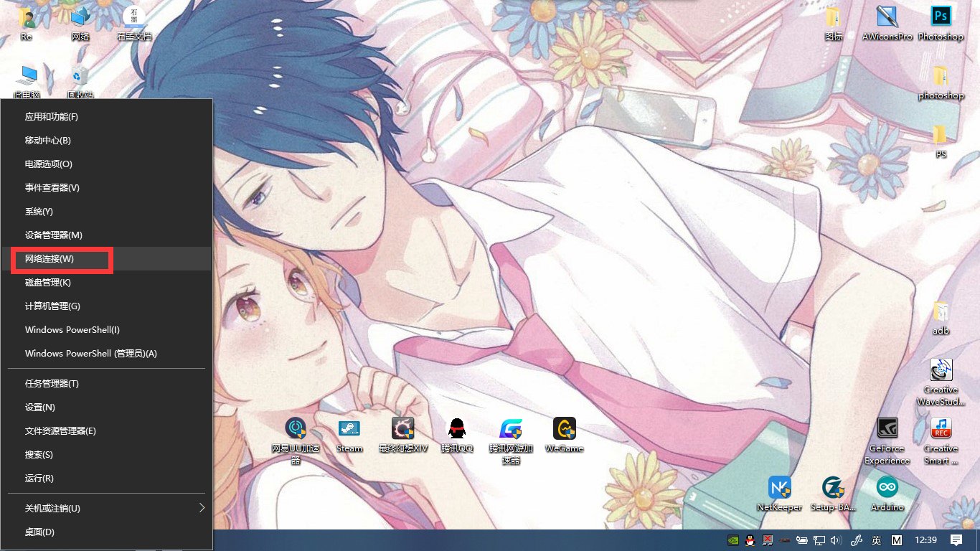Select the adb file on desktop

click(x=941, y=314)
